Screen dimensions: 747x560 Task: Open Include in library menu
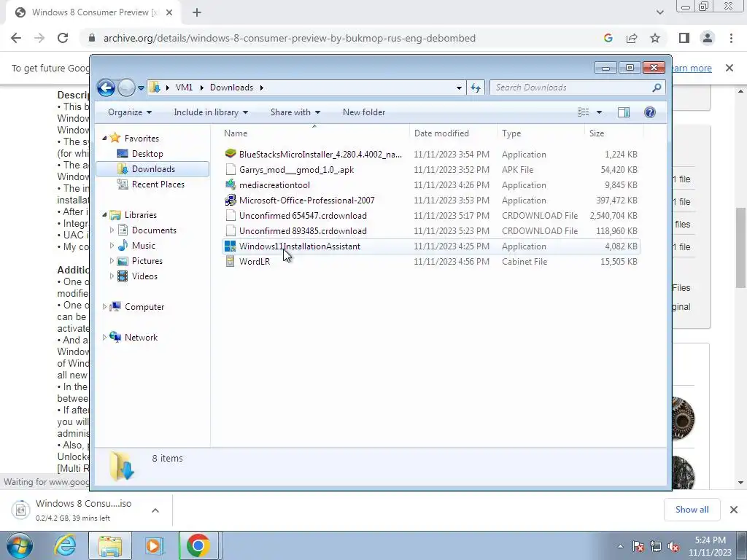click(x=211, y=112)
